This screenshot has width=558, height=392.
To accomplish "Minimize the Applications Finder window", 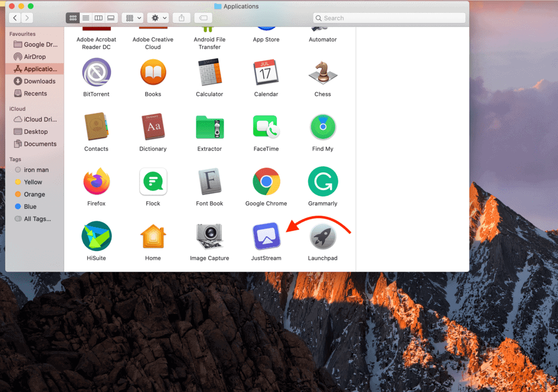I will 21,6.
